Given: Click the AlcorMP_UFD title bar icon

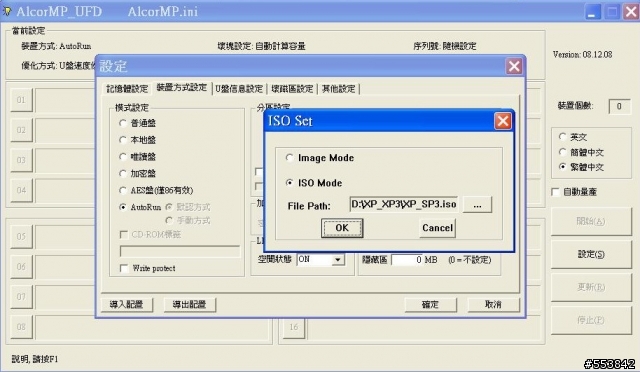Looking at the screenshot, I should pyautogui.click(x=7, y=11).
